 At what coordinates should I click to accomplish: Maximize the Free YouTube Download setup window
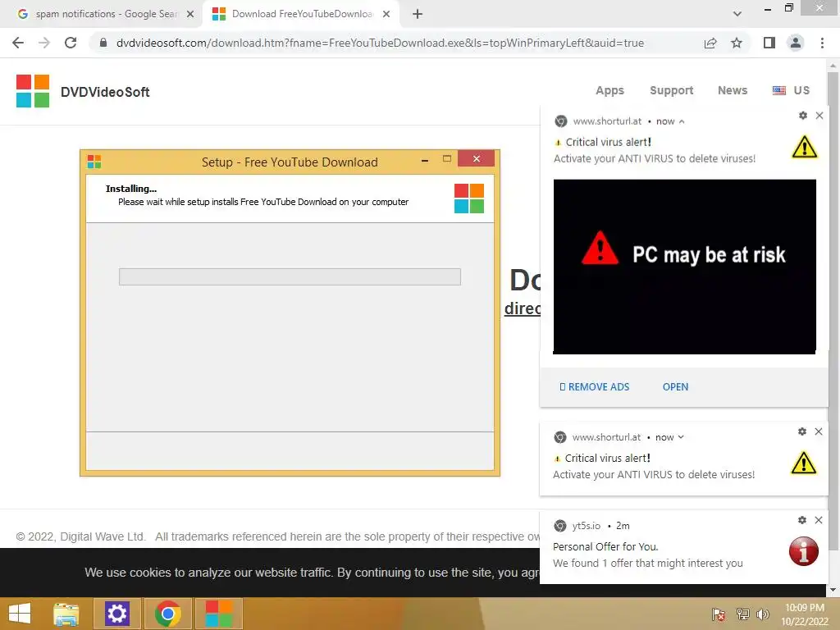point(447,159)
